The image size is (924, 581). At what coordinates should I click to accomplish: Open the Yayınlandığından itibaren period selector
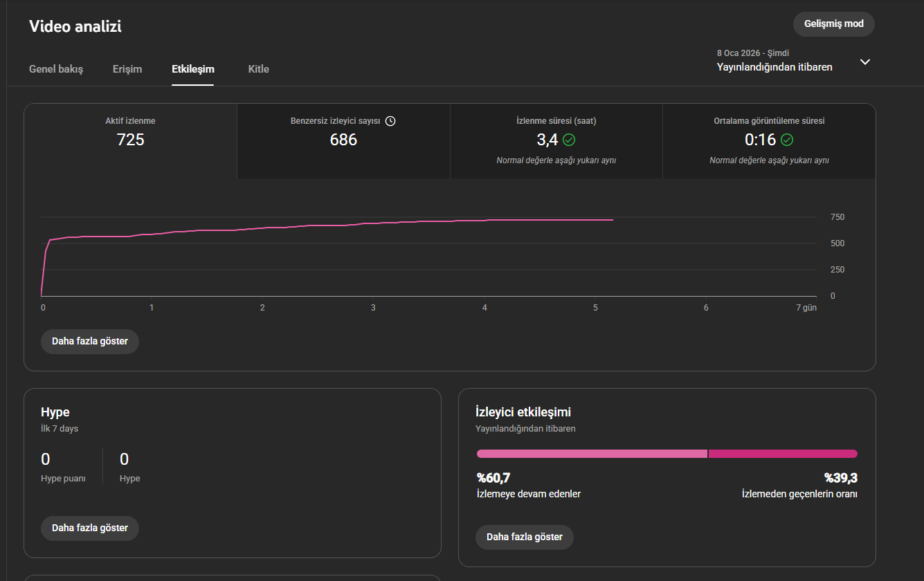click(x=794, y=60)
